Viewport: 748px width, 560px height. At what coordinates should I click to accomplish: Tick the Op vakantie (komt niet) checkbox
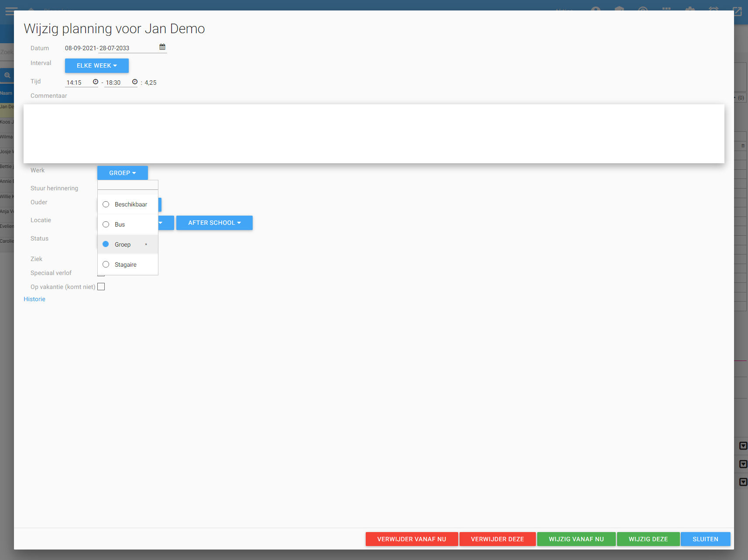pyautogui.click(x=101, y=287)
